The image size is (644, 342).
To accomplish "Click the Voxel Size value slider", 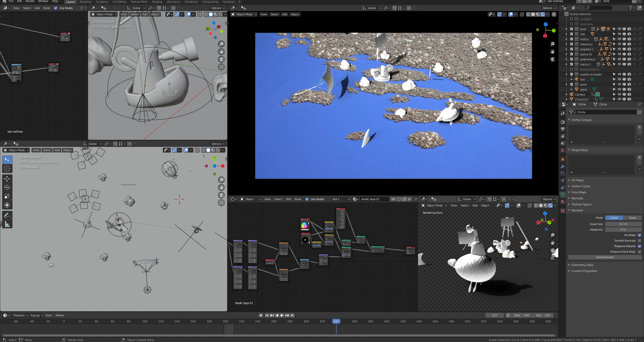I will (x=623, y=224).
